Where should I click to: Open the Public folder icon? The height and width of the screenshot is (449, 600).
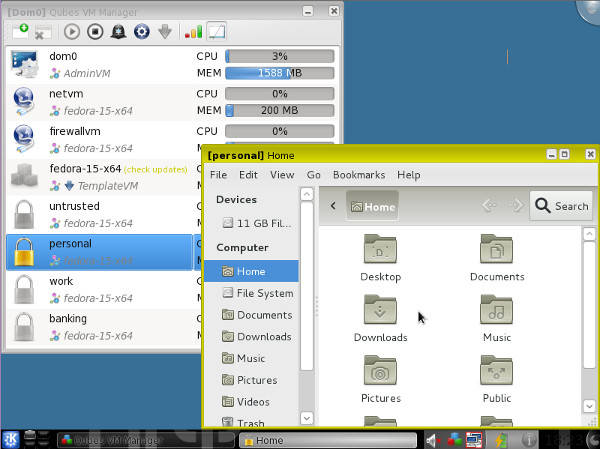(x=496, y=370)
